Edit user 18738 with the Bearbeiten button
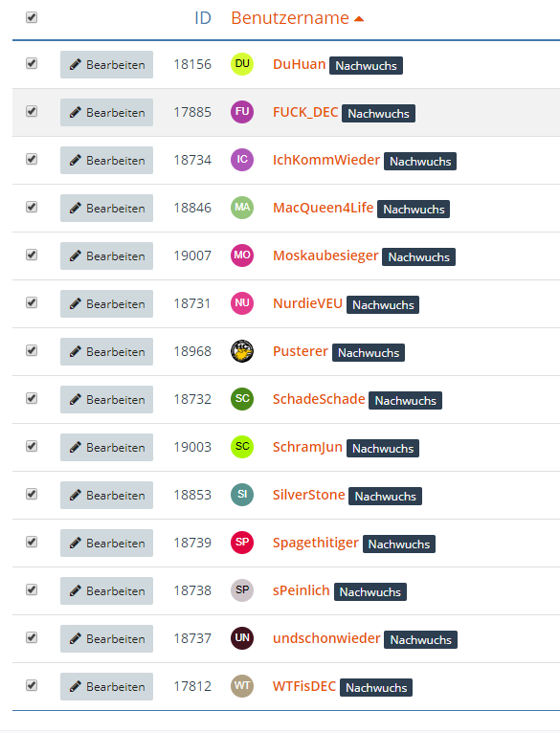 tap(106, 590)
